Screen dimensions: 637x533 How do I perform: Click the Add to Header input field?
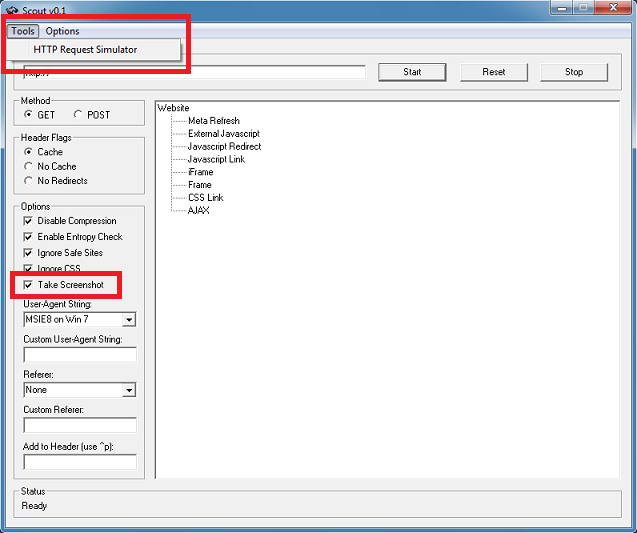point(80,462)
